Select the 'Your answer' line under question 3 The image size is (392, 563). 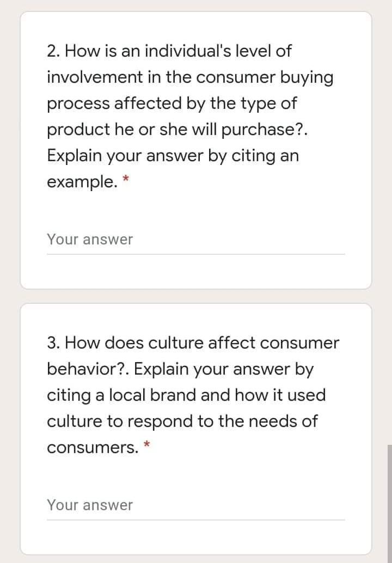point(90,505)
